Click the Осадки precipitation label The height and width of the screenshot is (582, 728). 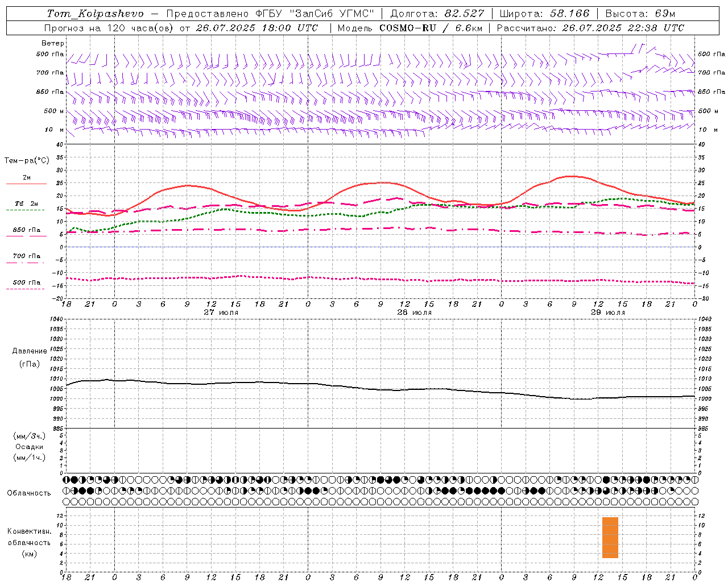point(30,447)
